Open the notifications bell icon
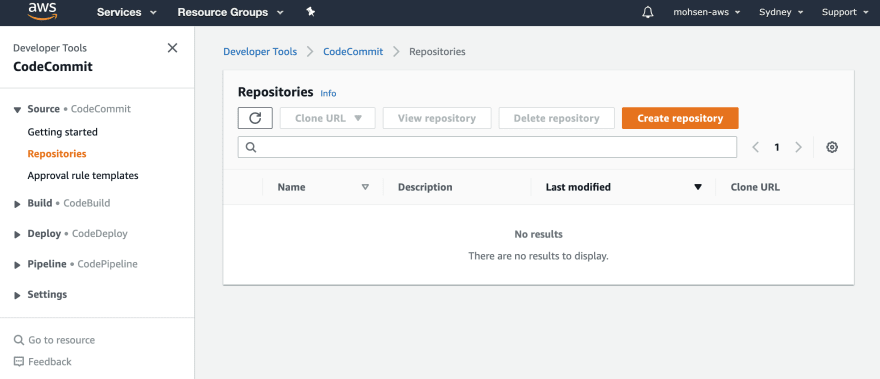The image size is (880, 379). tap(648, 12)
